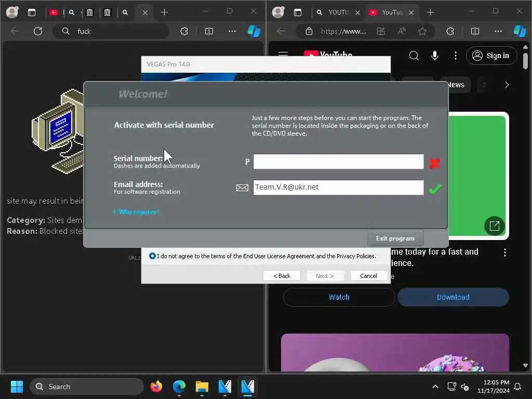The height and width of the screenshot is (399, 532).
Task: Click the Serial number input field
Action: pos(338,162)
